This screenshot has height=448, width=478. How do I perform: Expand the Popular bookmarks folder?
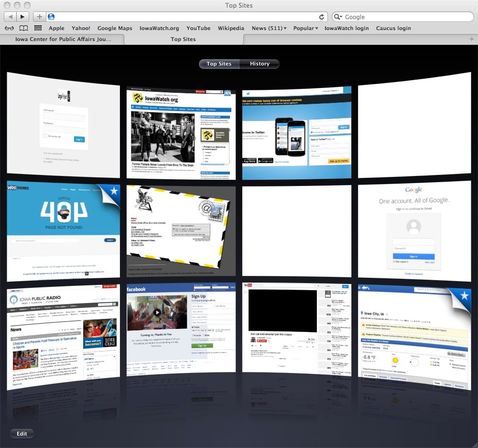click(305, 28)
